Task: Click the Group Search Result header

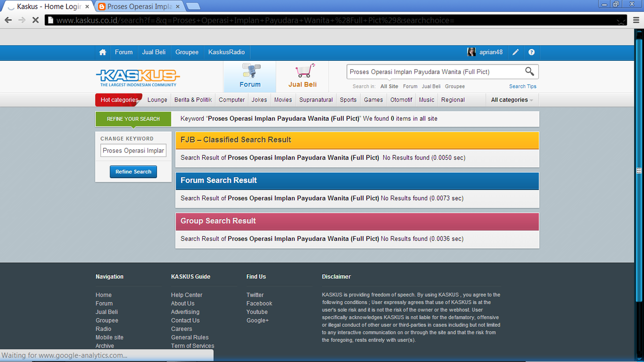Action: point(357,221)
